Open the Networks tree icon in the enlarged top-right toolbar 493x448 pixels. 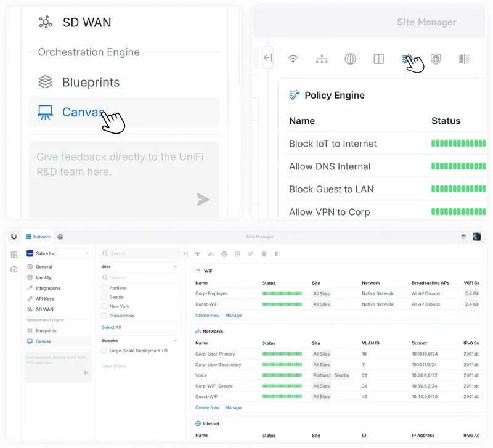tap(322, 59)
